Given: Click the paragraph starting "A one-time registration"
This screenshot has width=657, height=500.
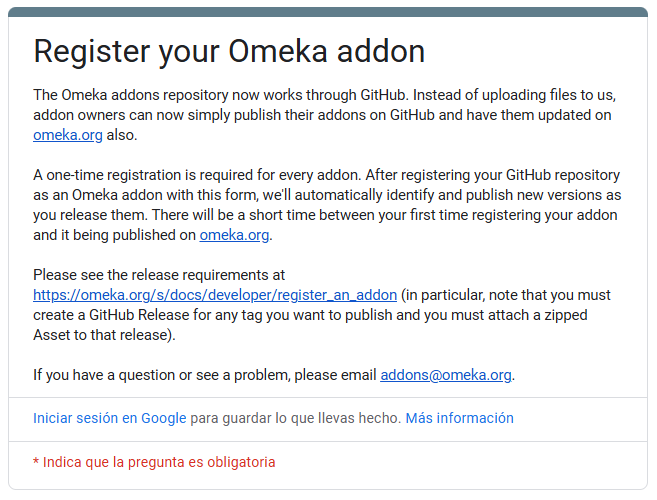Looking at the screenshot, I should [327, 205].
